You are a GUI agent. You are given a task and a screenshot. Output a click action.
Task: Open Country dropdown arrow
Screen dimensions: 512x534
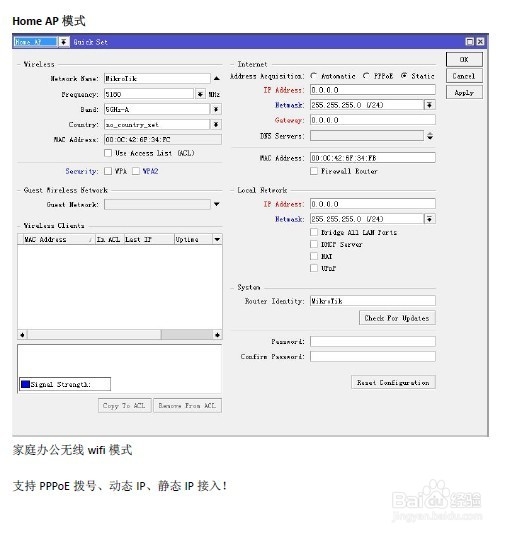pyautogui.click(x=216, y=125)
